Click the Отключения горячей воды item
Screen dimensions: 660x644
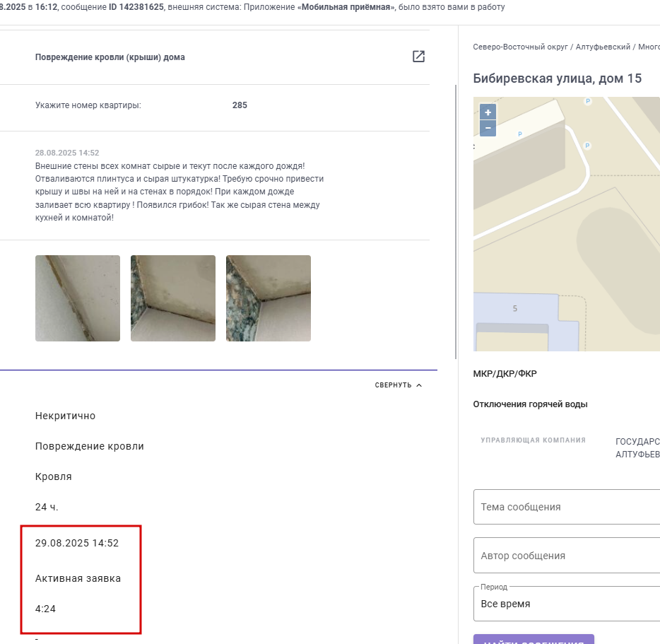[530, 404]
